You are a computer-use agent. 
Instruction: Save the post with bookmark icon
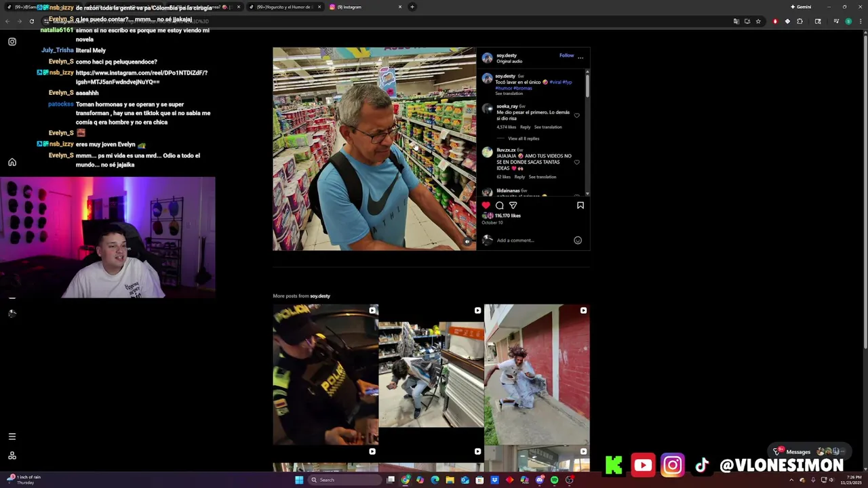pyautogui.click(x=580, y=205)
